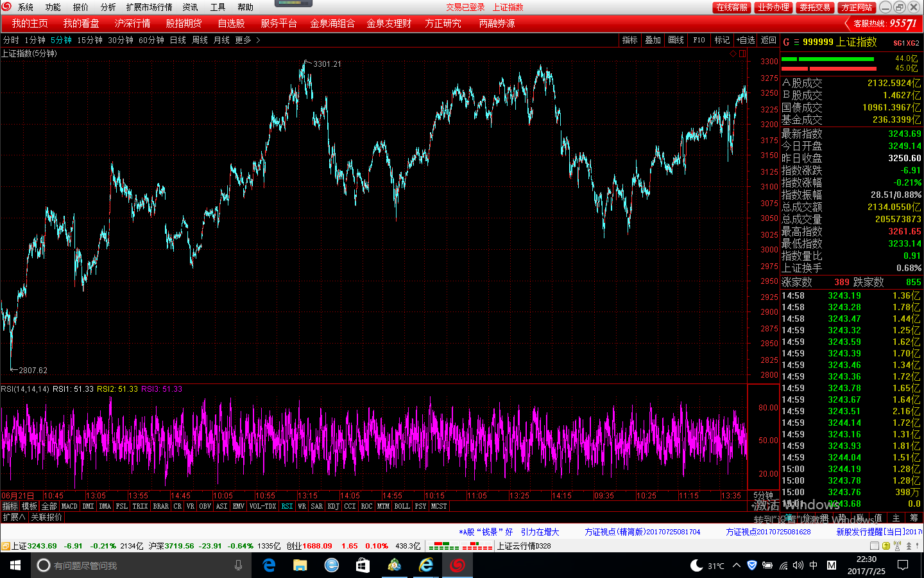Launch Microsoft Edge from the taskbar

[269, 565]
